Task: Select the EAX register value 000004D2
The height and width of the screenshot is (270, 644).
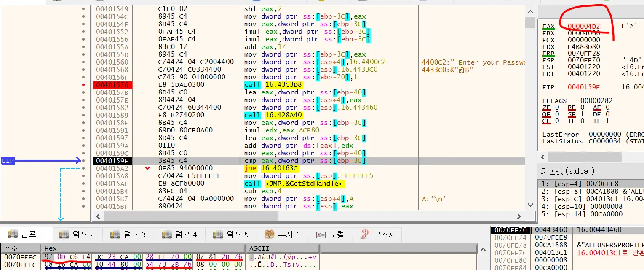Action: click(x=583, y=26)
